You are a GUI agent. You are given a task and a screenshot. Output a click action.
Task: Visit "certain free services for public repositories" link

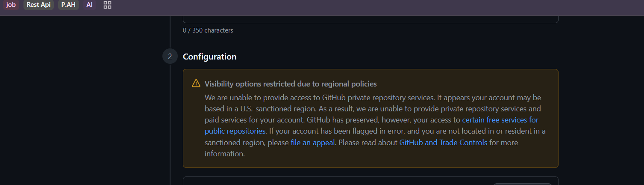pos(500,120)
